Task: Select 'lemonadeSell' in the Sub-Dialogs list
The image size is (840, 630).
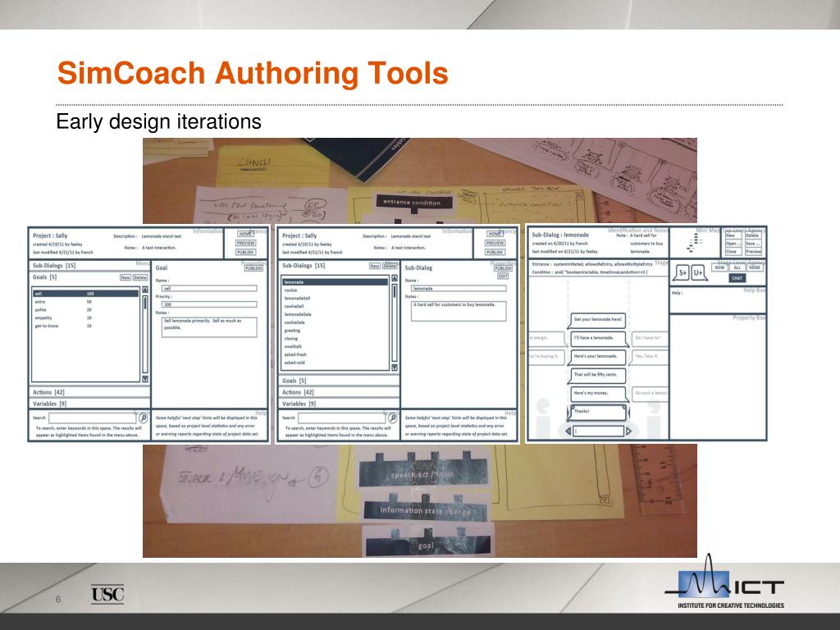Action: (x=335, y=298)
